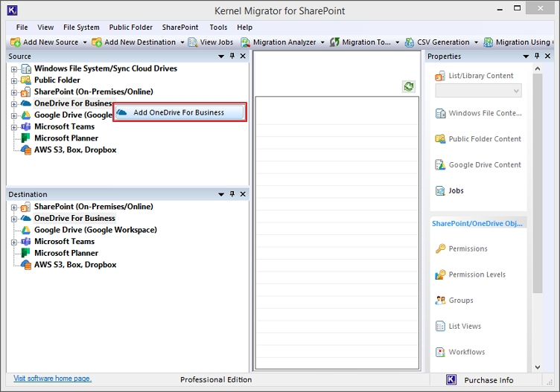The image size is (560, 392).
Task: Click the SharePoint/OneDrive Obj... section header
Action: coord(478,223)
